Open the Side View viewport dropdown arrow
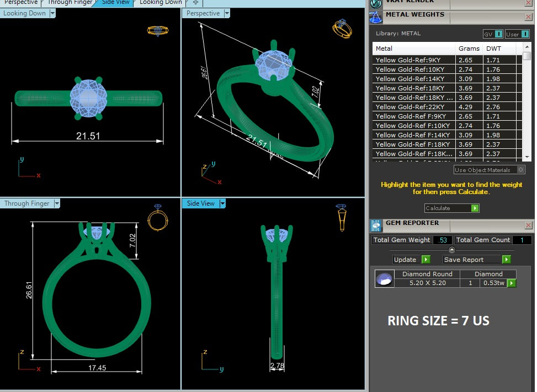This screenshot has width=537, height=392. click(222, 203)
